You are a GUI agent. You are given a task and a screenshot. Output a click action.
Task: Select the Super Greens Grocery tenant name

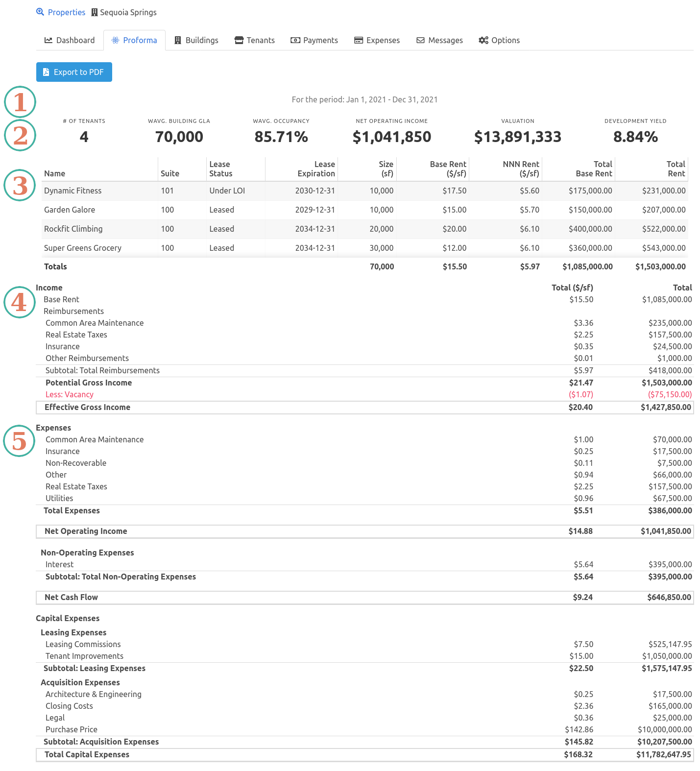(83, 248)
